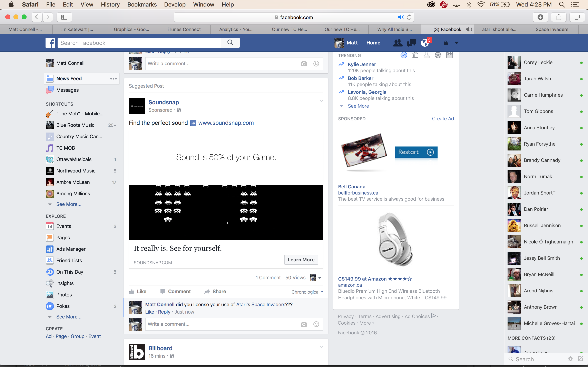
Task: Like the Soundsnap sponsored post
Action: 138,292
